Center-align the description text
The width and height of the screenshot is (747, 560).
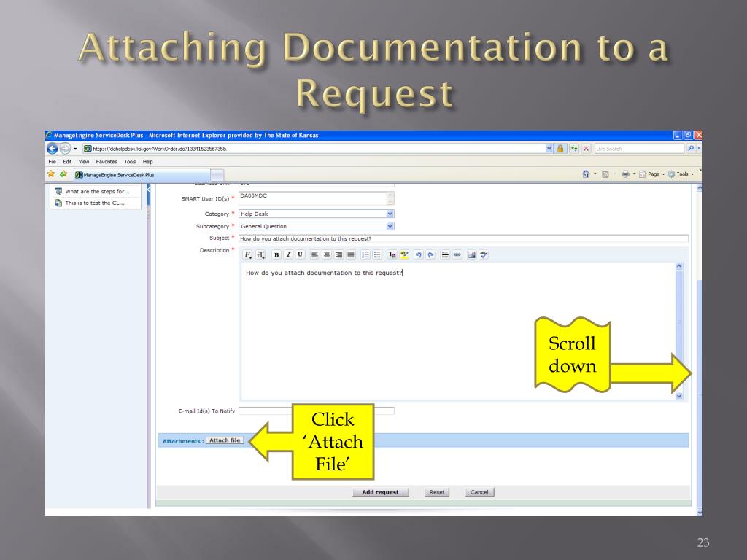(327, 254)
